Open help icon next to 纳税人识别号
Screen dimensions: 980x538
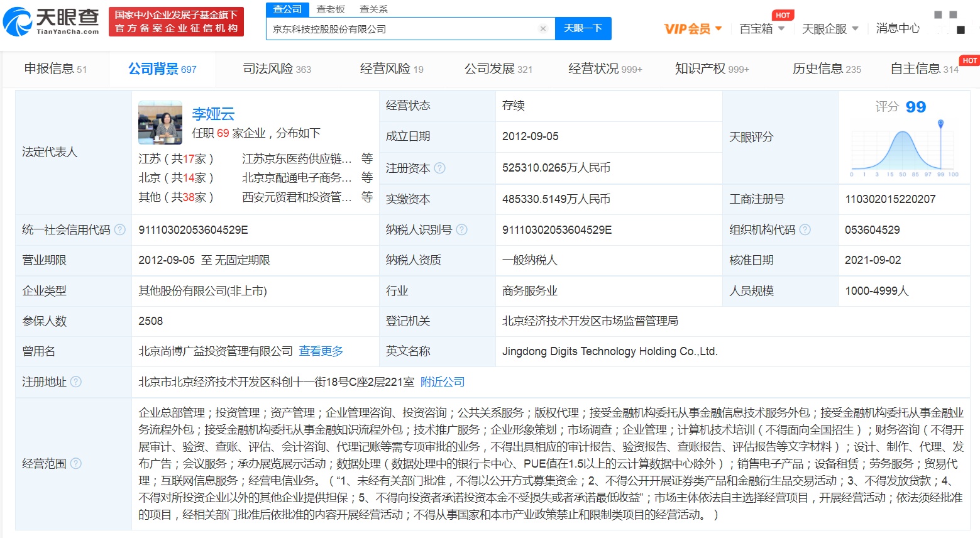(x=462, y=230)
